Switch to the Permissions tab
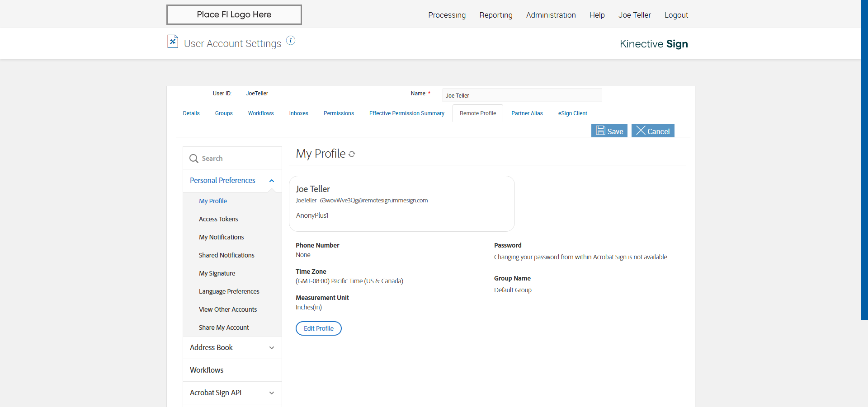The height and width of the screenshot is (407, 868). point(339,113)
